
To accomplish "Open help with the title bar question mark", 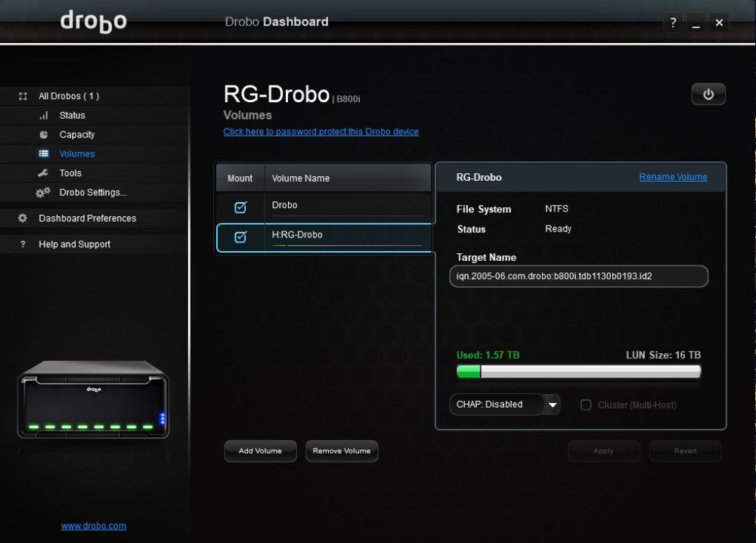I will tap(673, 23).
